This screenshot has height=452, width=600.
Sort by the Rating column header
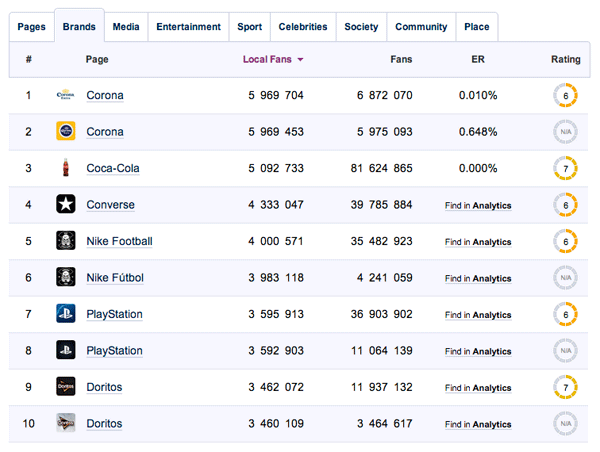pos(566,59)
